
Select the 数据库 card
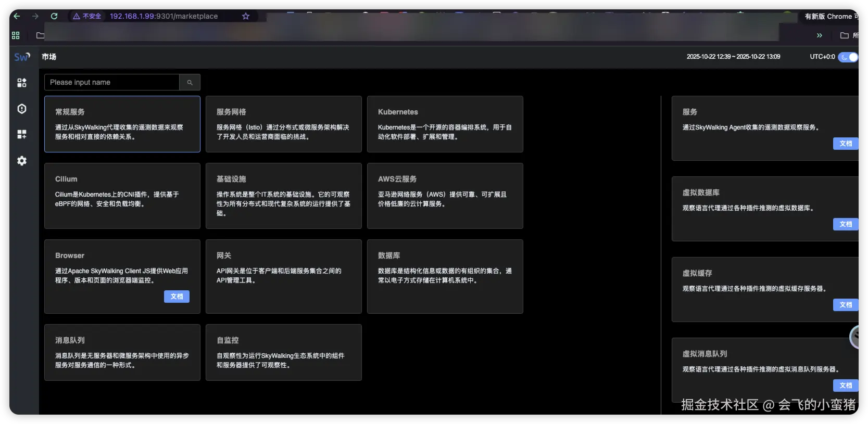445,276
